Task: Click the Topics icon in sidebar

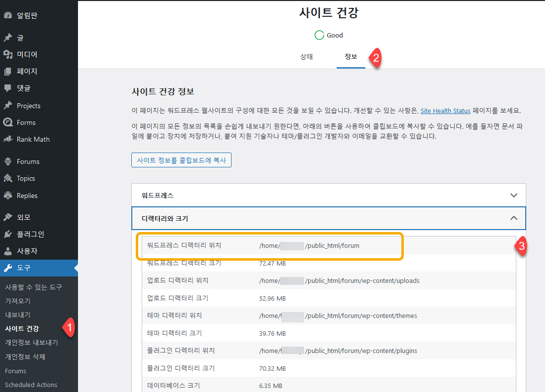Action: point(8,178)
